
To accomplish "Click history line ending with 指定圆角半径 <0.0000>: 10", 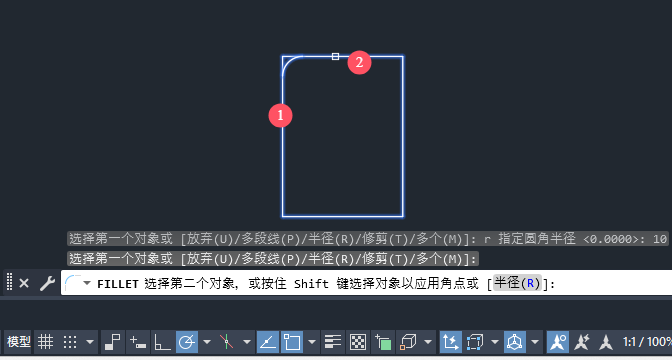I will [368, 239].
